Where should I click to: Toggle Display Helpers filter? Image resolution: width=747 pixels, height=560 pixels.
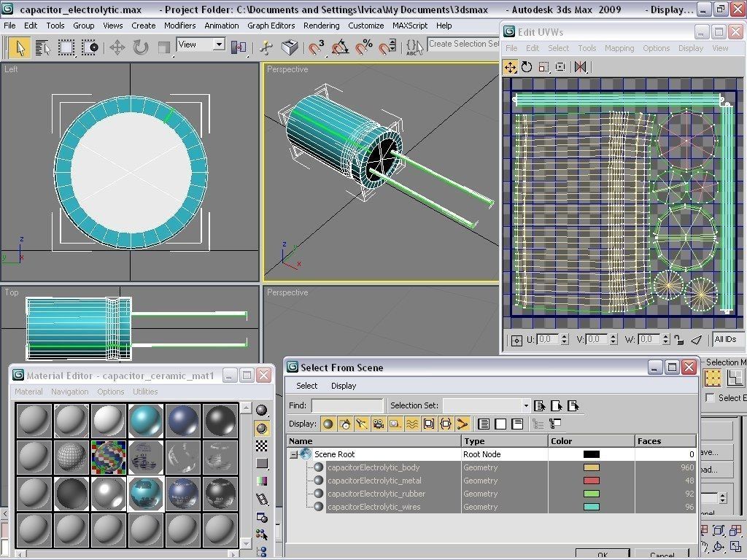click(x=395, y=424)
